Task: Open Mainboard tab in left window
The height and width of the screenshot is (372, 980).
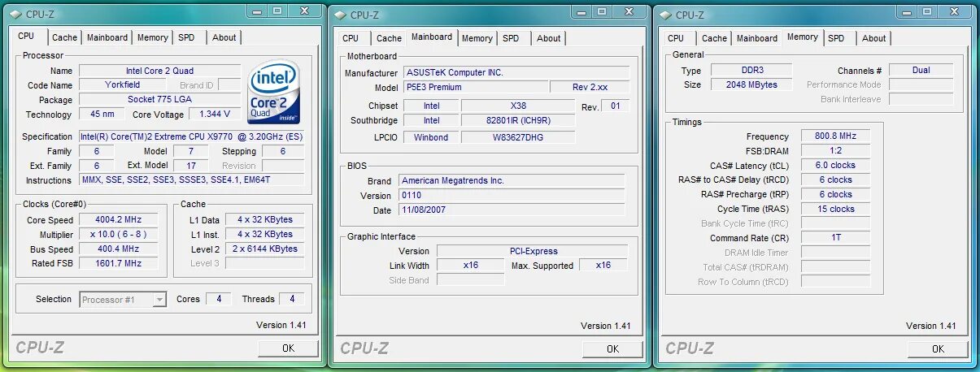Action: coord(107,37)
